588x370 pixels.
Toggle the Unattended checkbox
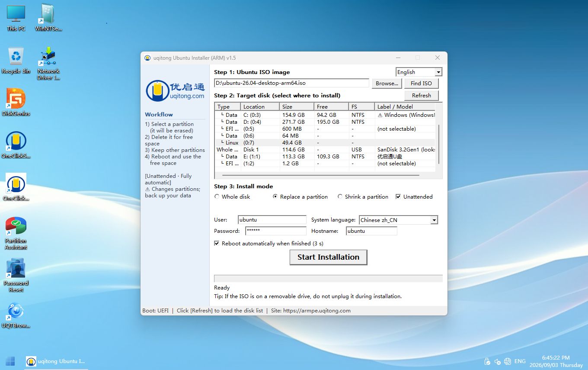[414, 196]
